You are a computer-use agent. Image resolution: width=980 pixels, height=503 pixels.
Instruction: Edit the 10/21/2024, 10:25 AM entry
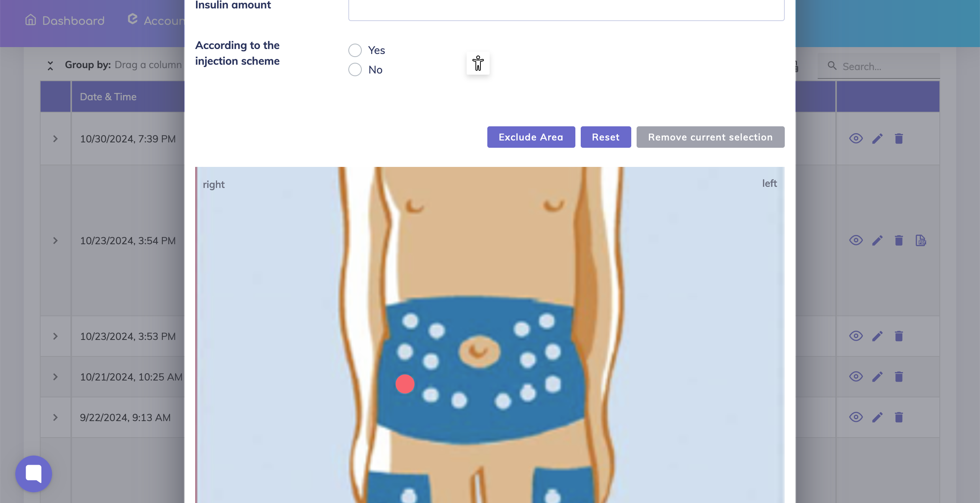tap(877, 377)
